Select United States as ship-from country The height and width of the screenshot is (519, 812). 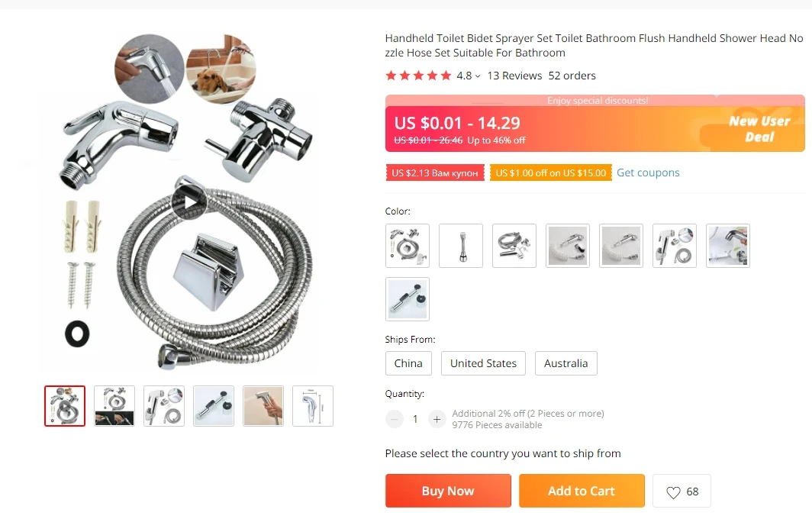click(483, 363)
